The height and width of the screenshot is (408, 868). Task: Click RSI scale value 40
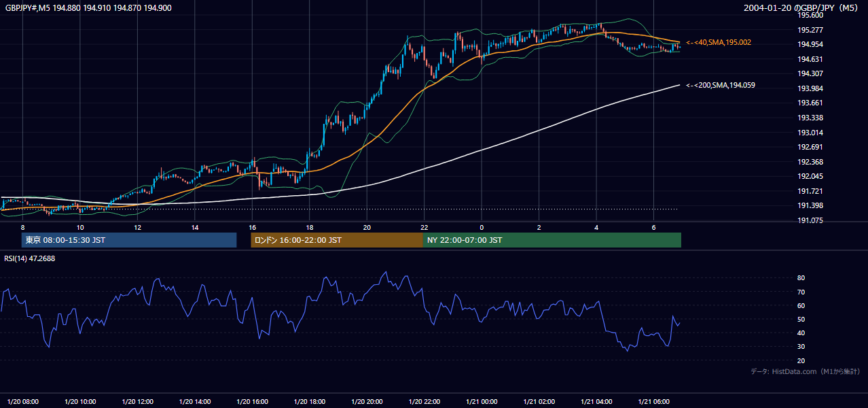(x=801, y=333)
